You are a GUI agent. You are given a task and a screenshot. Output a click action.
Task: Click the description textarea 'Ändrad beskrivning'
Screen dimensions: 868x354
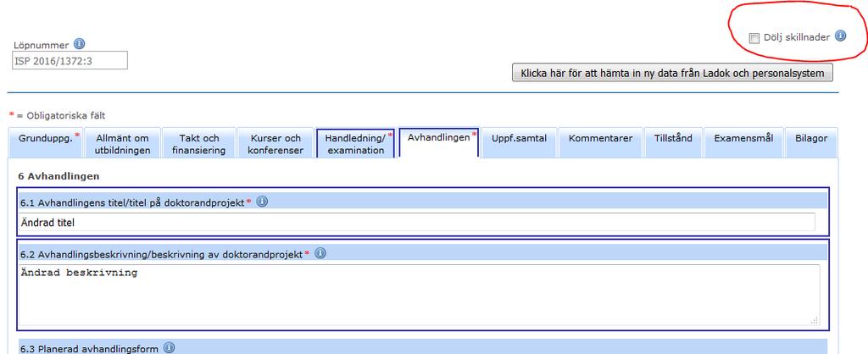point(419,295)
